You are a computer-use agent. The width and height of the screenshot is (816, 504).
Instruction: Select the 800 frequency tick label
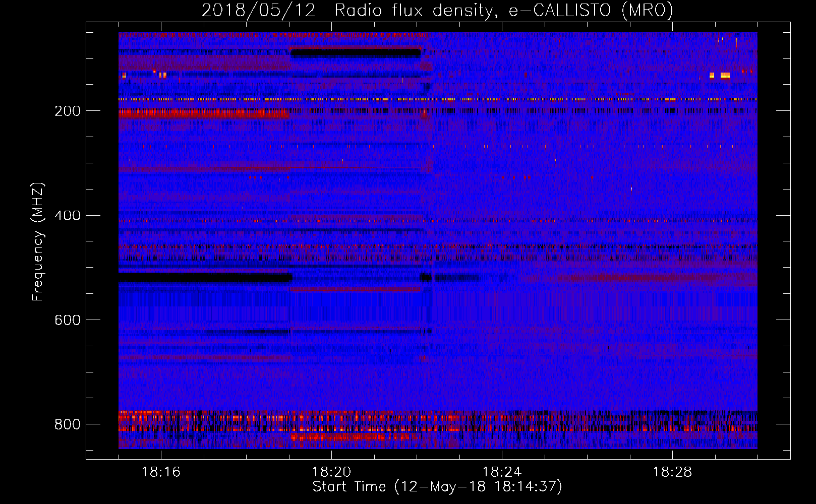click(68, 424)
